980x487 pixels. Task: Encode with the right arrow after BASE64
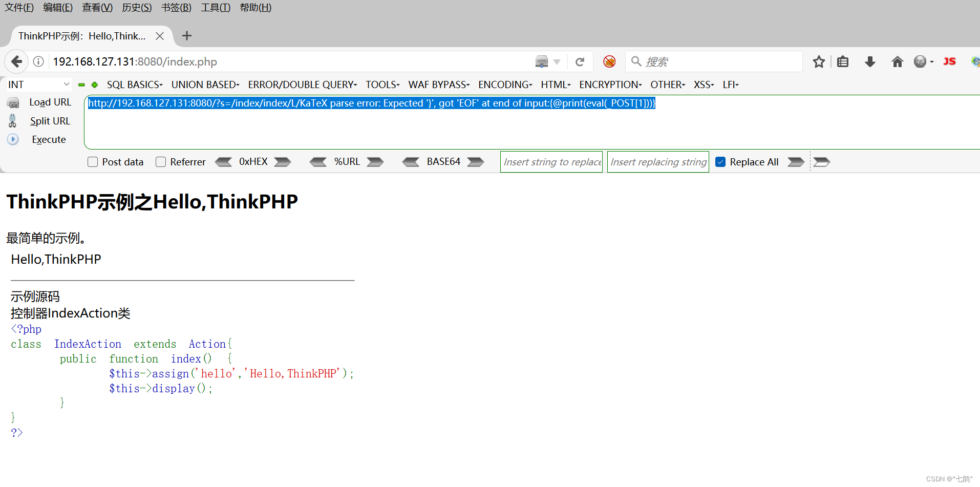[x=476, y=162]
